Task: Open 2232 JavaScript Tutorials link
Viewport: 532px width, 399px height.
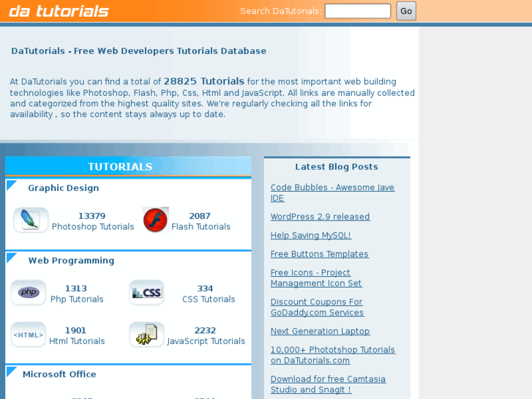Action: (x=206, y=336)
